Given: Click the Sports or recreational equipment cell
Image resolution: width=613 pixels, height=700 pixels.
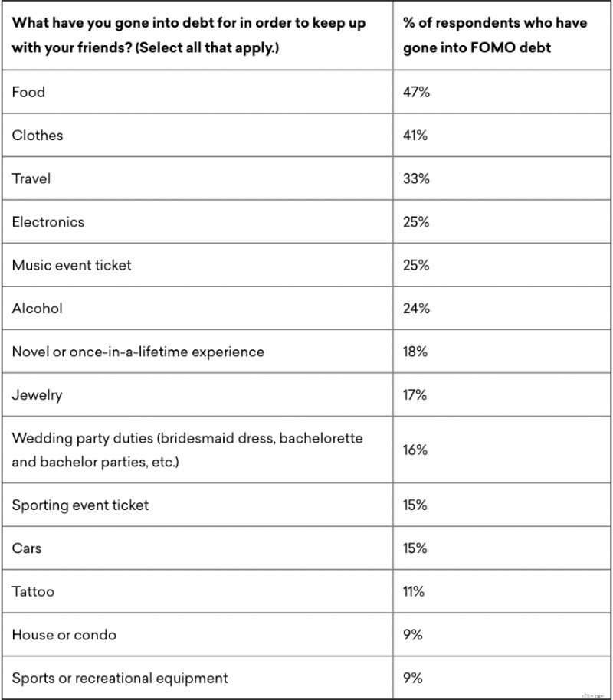Looking at the screenshot, I should click(x=120, y=678).
